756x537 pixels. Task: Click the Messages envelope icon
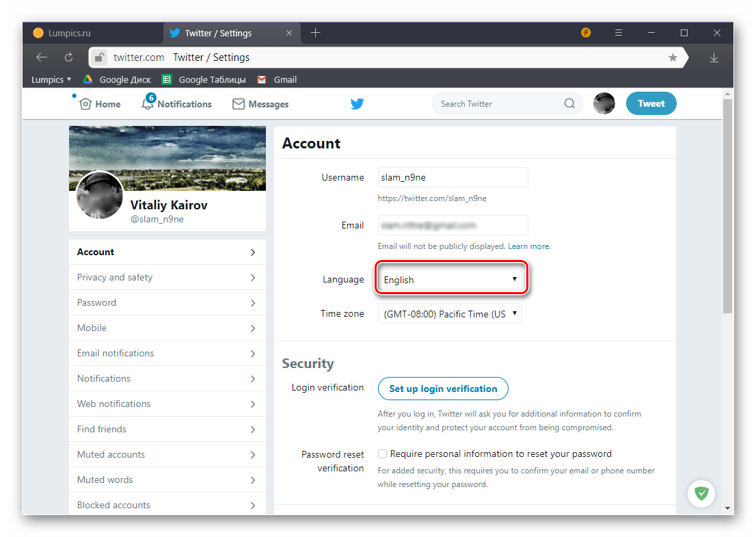pyautogui.click(x=239, y=104)
